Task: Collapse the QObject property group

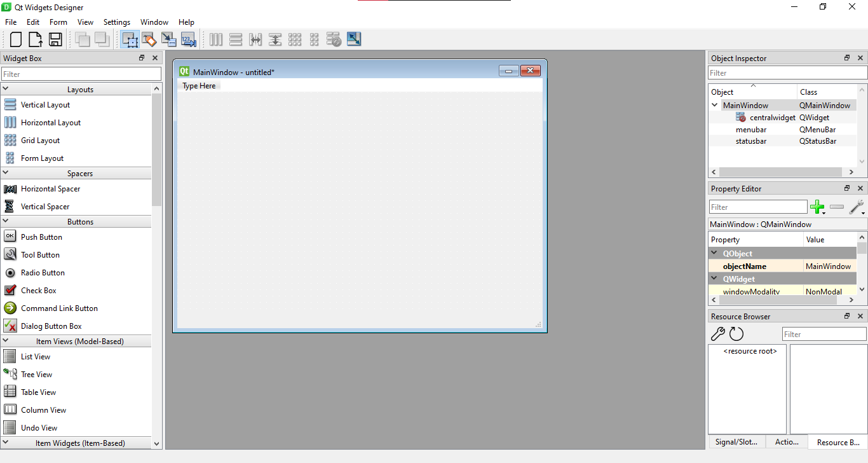Action: (715, 253)
